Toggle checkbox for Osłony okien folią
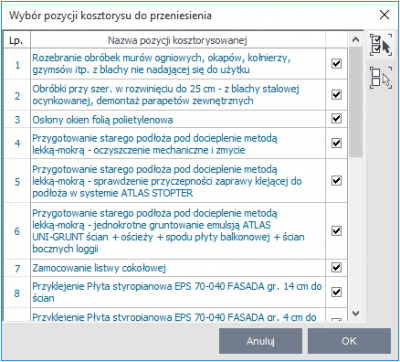The width and height of the screenshot is (400, 362). [x=336, y=119]
